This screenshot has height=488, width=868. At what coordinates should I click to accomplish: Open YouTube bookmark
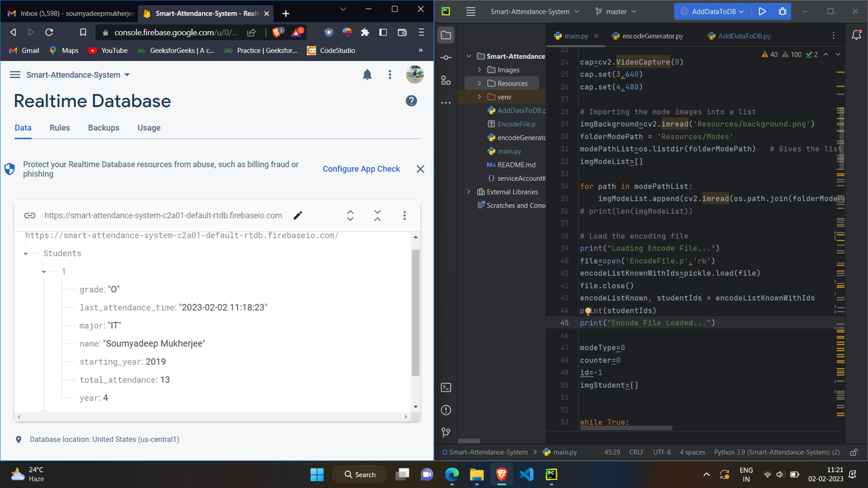click(108, 50)
